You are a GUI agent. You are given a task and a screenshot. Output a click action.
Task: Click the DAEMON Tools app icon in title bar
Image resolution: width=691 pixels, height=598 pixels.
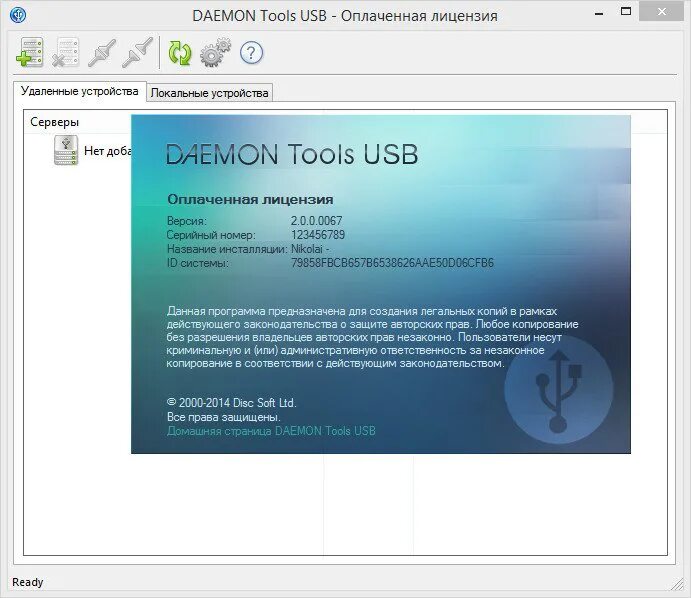[x=18, y=15]
